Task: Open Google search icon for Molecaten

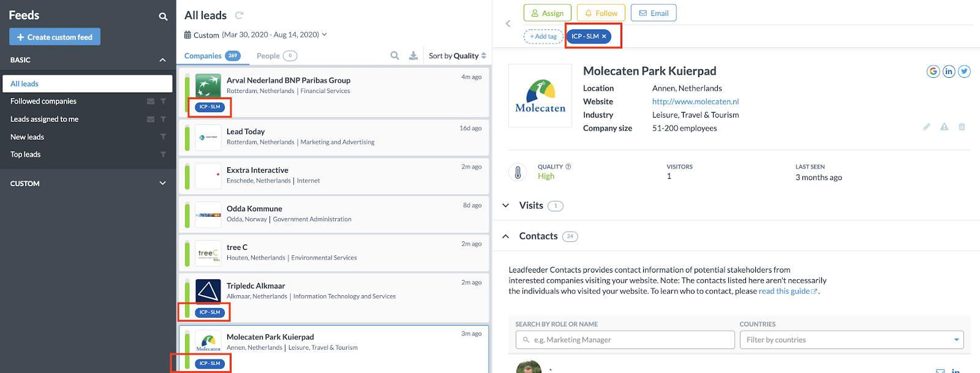Action: tap(933, 72)
